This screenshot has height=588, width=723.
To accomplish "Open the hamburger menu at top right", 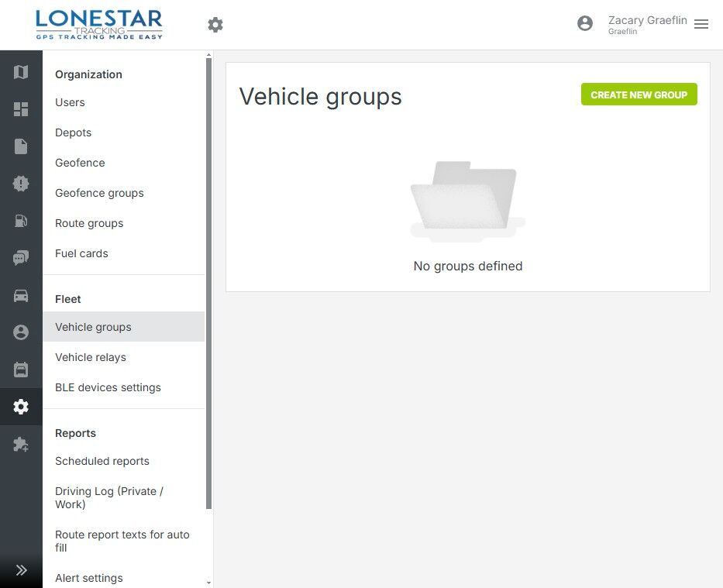I will click(701, 24).
